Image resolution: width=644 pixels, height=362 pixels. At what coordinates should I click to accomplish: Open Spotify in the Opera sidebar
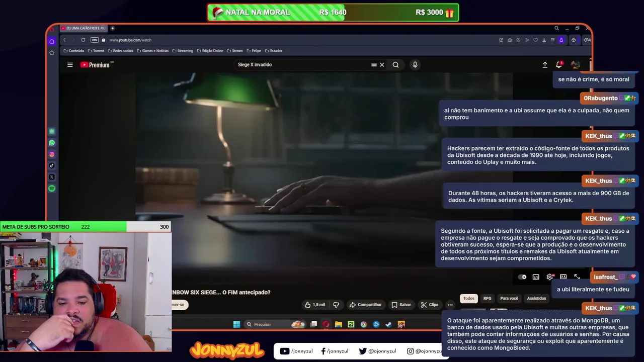click(52, 189)
